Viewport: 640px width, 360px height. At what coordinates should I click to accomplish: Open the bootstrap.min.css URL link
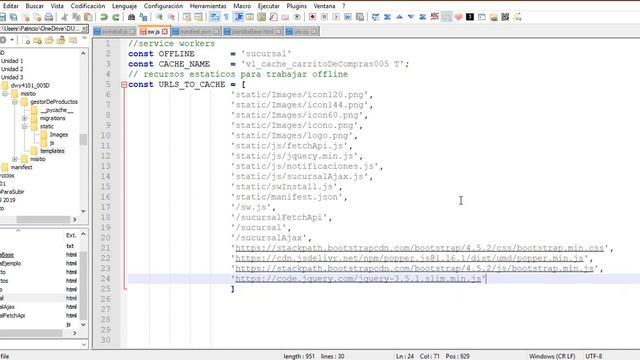point(420,248)
